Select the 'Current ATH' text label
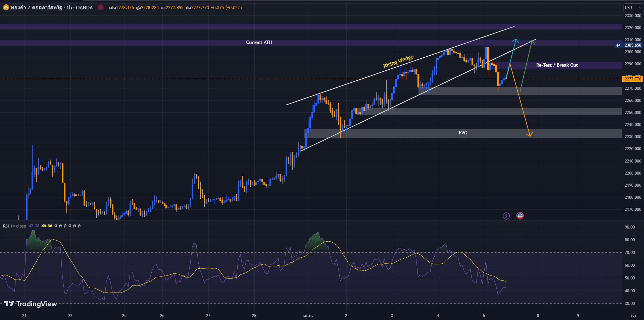The image size is (644, 320). [259, 42]
